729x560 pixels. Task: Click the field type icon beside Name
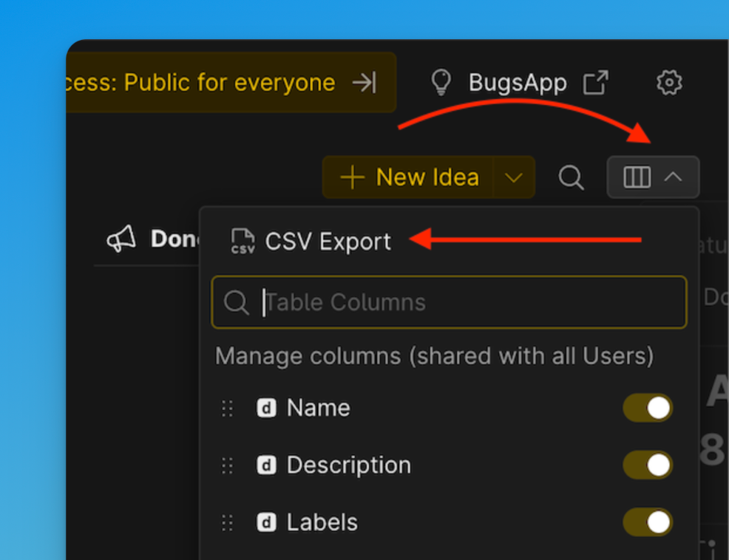click(265, 407)
